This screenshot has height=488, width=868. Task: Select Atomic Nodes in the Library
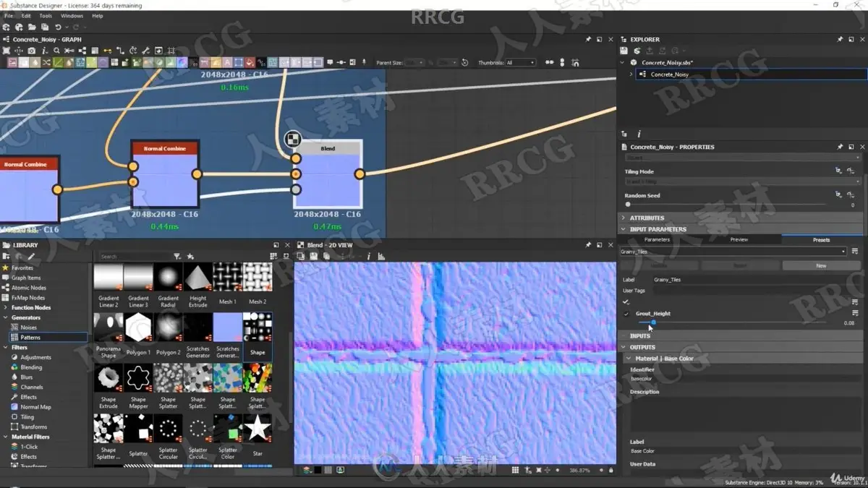(28, 288)
